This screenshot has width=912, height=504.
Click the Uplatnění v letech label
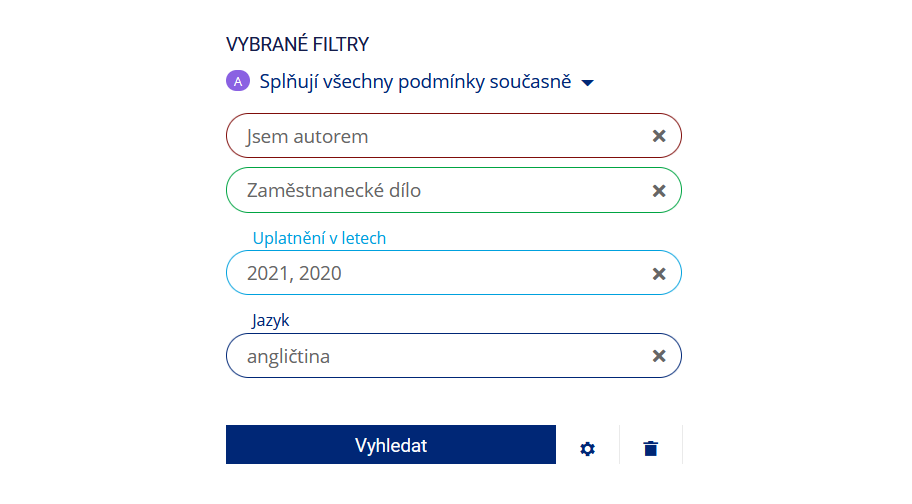[x=319, y=238]
